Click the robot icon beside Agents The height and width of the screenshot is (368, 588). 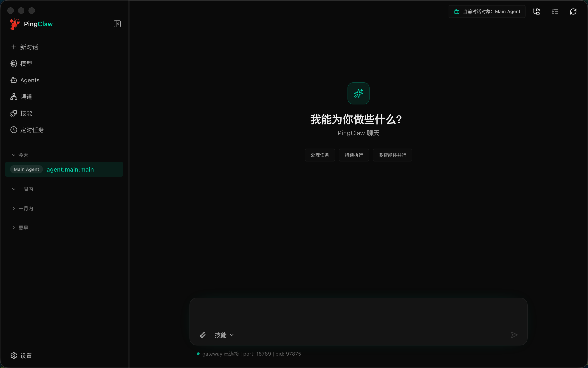14,80
